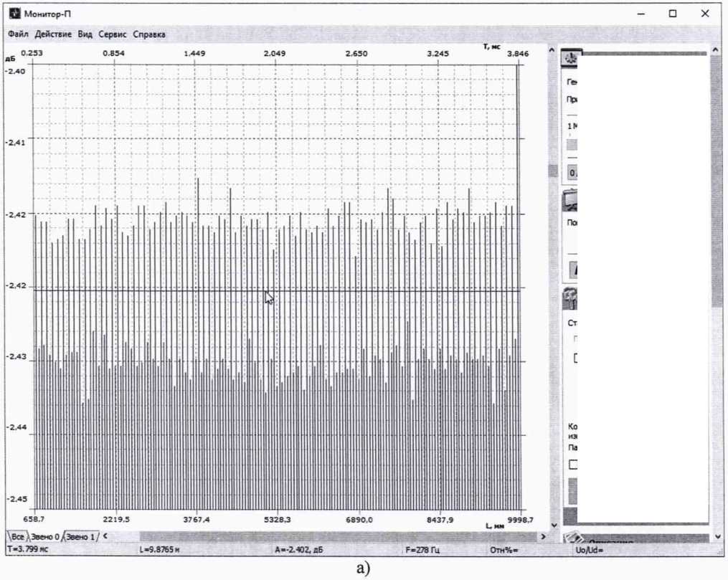Click the 2219,5 length axis label
The width and height of the screenshot is (728, 580).
(x=116, y=519)
